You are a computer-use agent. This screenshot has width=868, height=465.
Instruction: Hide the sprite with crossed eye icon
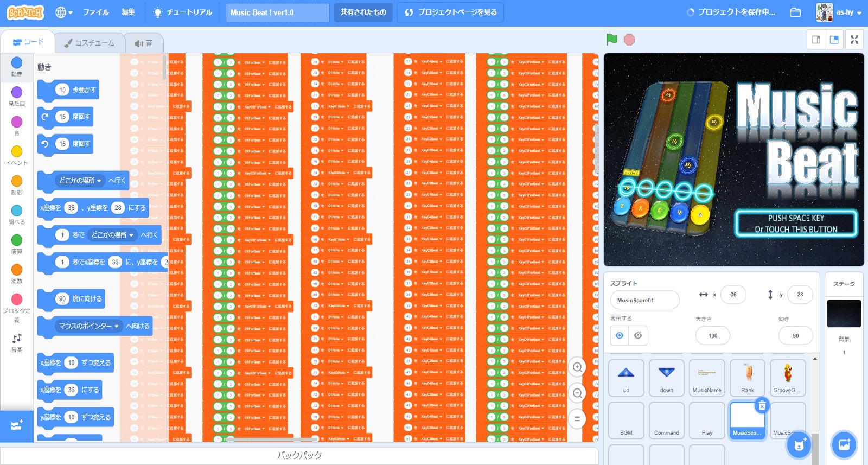point(638,336)
